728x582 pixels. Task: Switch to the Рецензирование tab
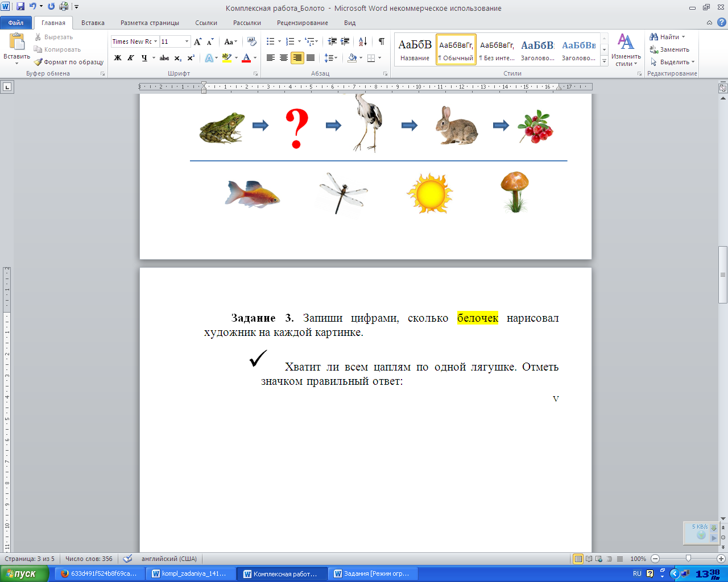coord(302,23)
